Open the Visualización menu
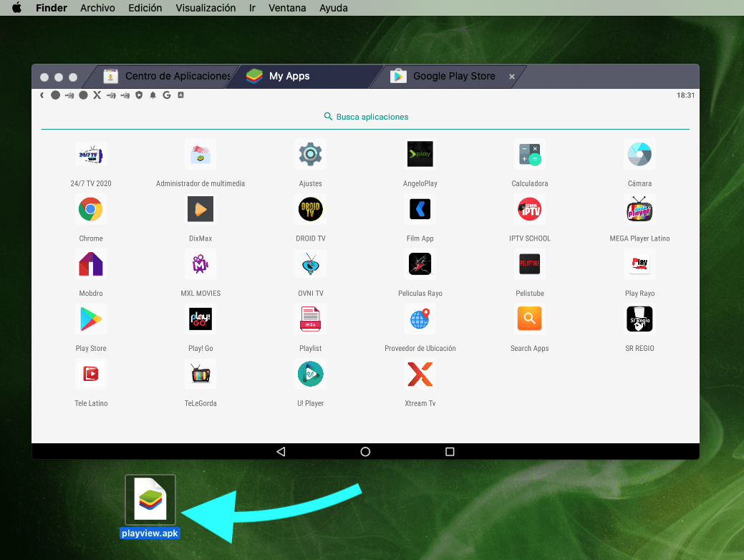Viewport: 744px width, 560px height. click(x=206, y=8)
